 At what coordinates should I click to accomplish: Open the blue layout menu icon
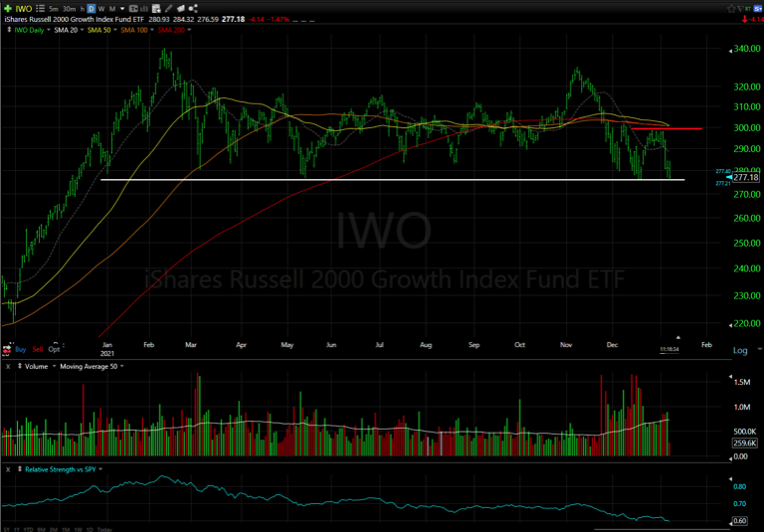758,8
